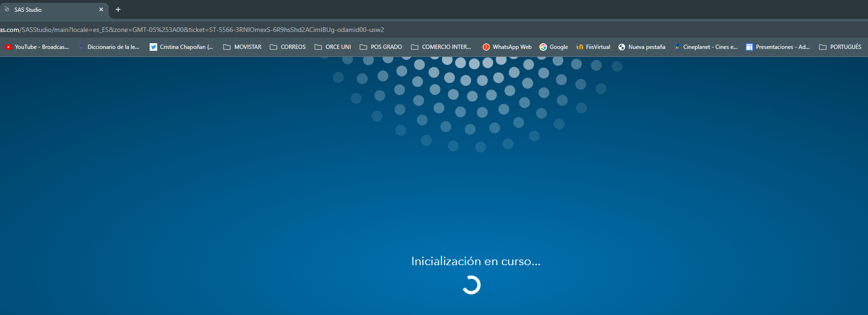The width and height of the screenshot is (868, 315).
Task: Open the WhatsApp Web bookmark
Action: 507,47
